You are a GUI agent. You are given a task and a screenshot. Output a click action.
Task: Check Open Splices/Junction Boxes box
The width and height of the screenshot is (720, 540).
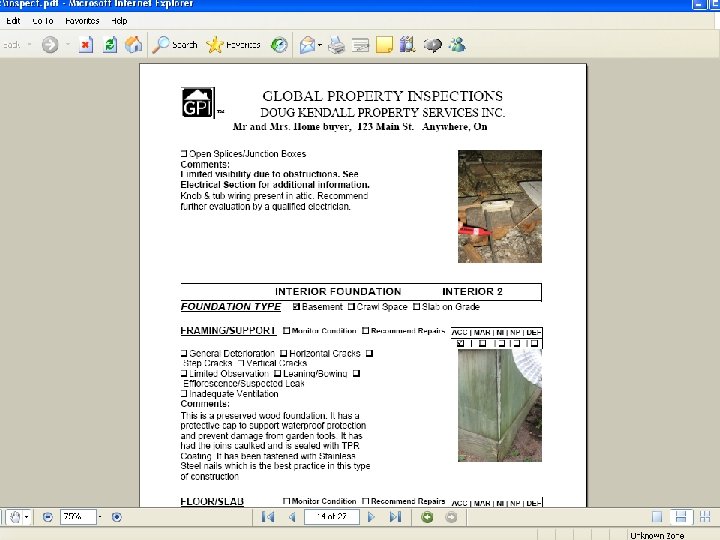click(184, 153)
